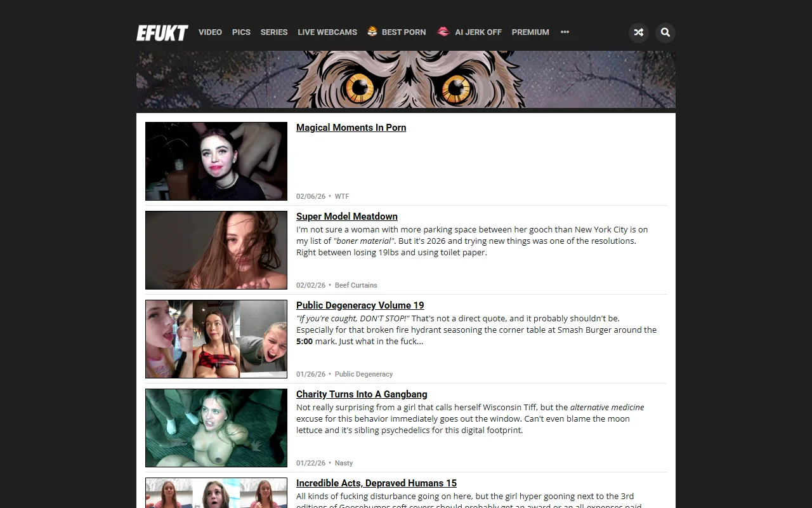Open Incredible Acts, Depraved Humans 15
The image size is (812, 508).
[x=376, y=483]
